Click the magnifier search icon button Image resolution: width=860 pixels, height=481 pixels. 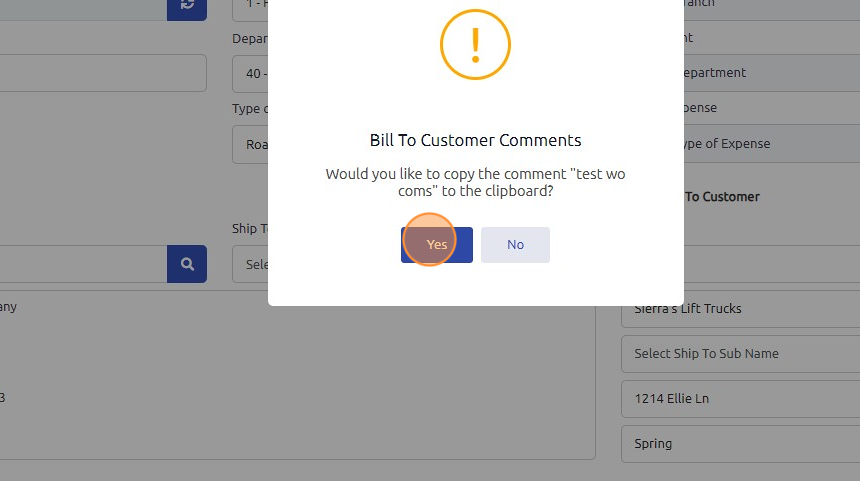[187, 264]
